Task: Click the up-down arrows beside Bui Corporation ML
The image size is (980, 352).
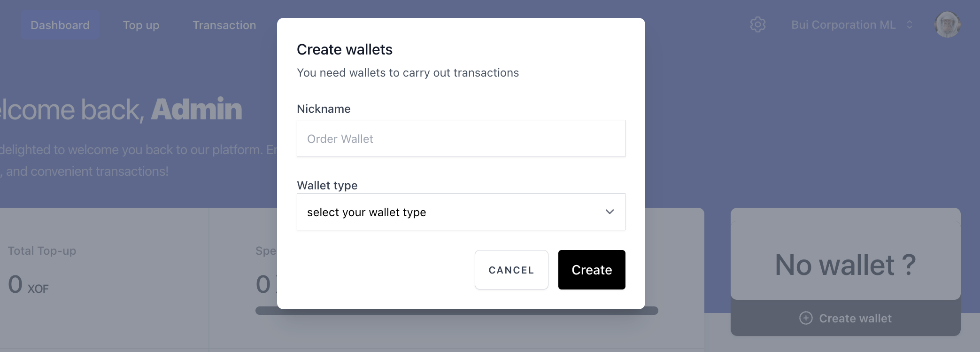Action: (910, 24)
